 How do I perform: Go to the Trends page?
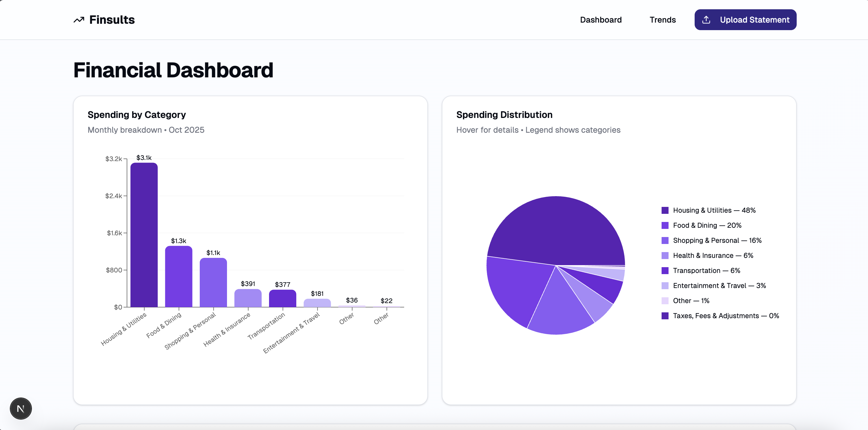pyautogui.click(x=662, y=20)
